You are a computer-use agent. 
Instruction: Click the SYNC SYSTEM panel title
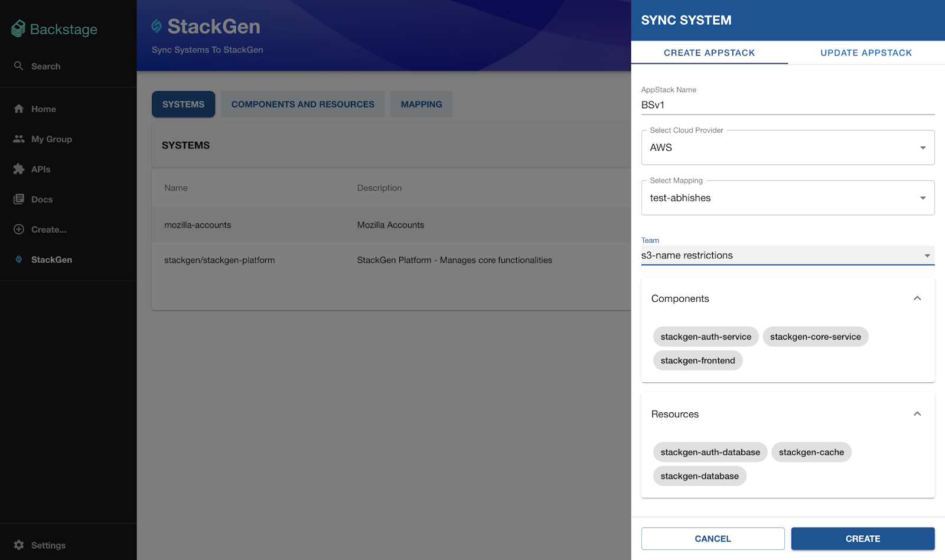[x=686, y=20]
